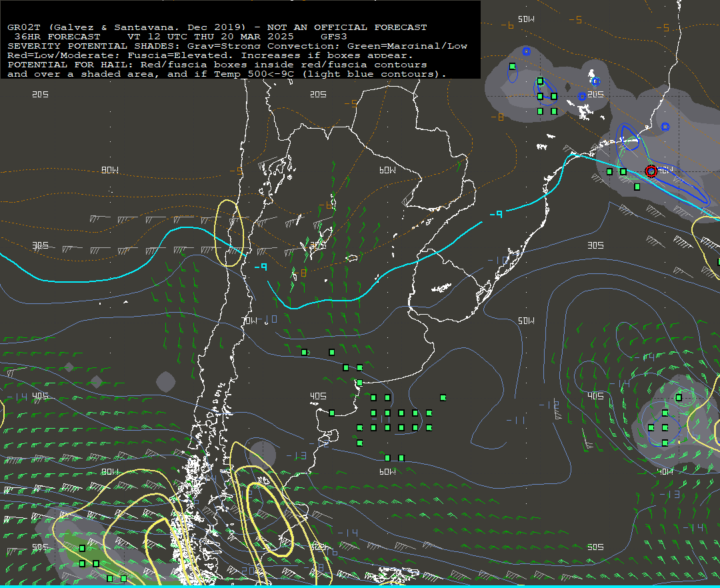
Task: Click the 'SEVERITY POTENTIAL SHADES' legend line
Action: tap(237, 46)
